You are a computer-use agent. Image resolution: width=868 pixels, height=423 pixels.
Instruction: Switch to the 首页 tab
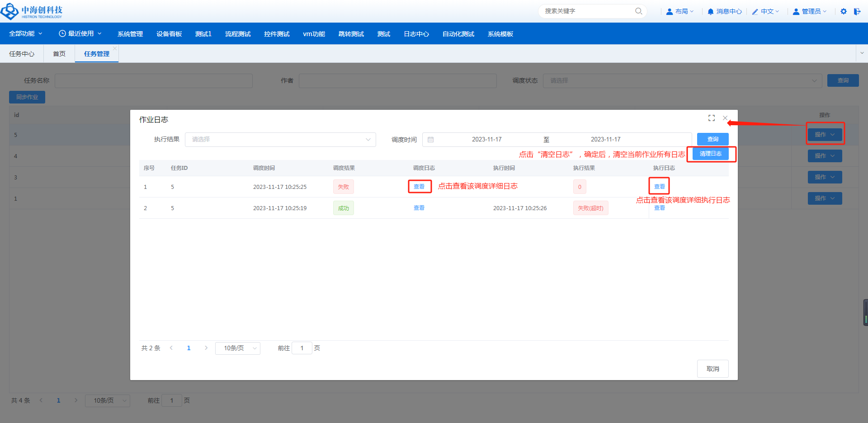tap(59, 54)
